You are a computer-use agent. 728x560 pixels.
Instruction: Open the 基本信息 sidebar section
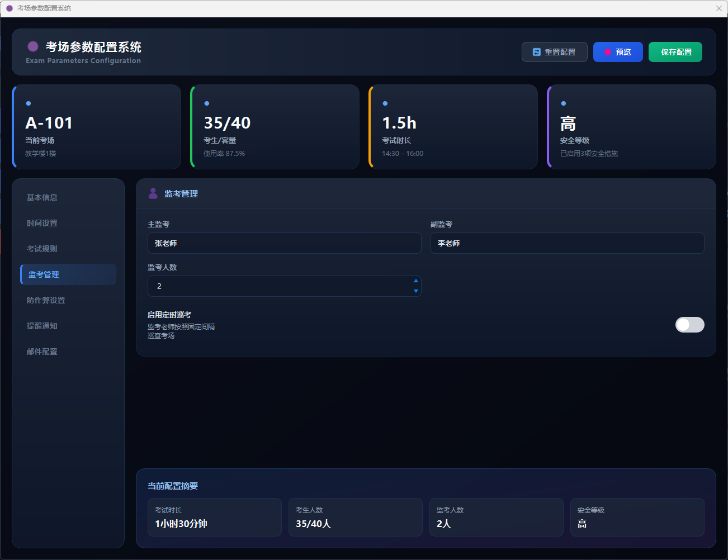(42, 197)
